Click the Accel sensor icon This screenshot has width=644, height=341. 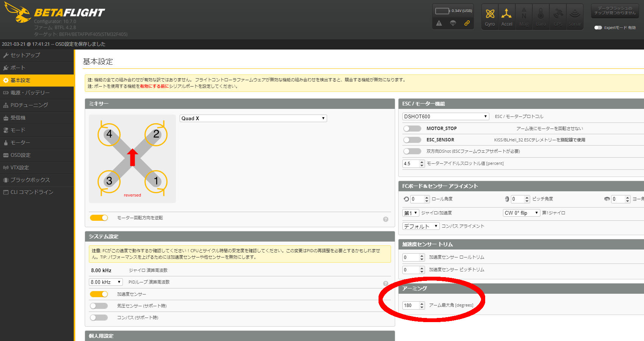507,17
